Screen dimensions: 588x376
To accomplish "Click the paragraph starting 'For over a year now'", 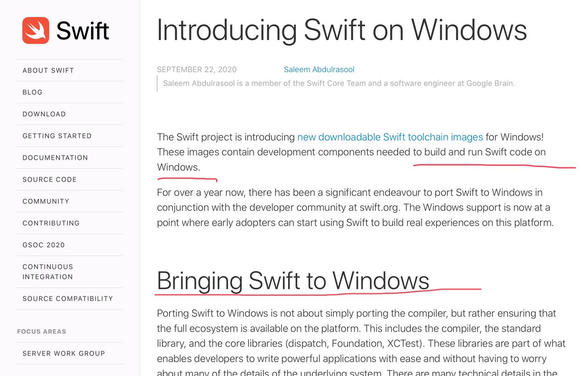I will pos(355,207).
